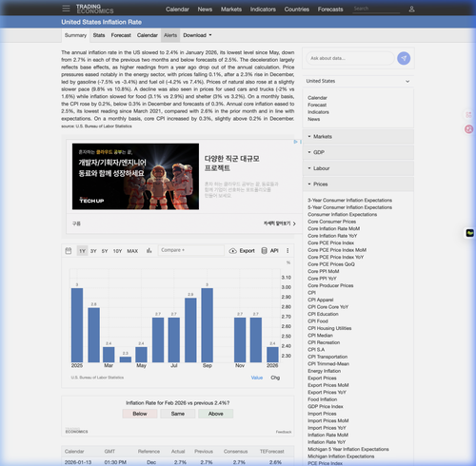Open Energy Inflation link
Viewport: 476px width, 466px height.
point(324,371)
